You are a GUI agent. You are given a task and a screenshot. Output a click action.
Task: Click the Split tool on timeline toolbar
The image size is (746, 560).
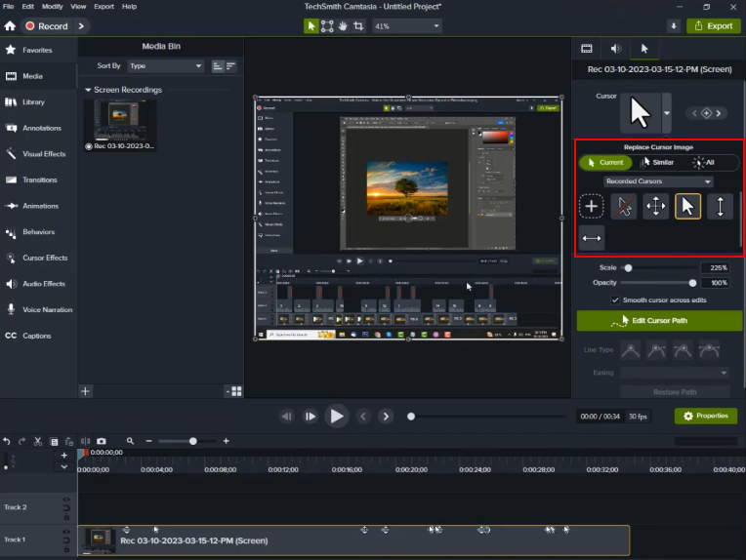point(84,442)
